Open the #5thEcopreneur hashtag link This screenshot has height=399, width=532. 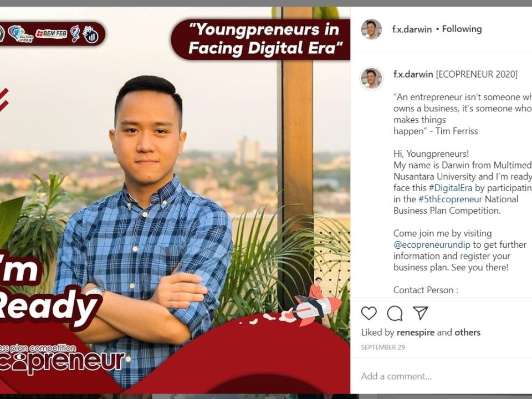click(450, 199)
